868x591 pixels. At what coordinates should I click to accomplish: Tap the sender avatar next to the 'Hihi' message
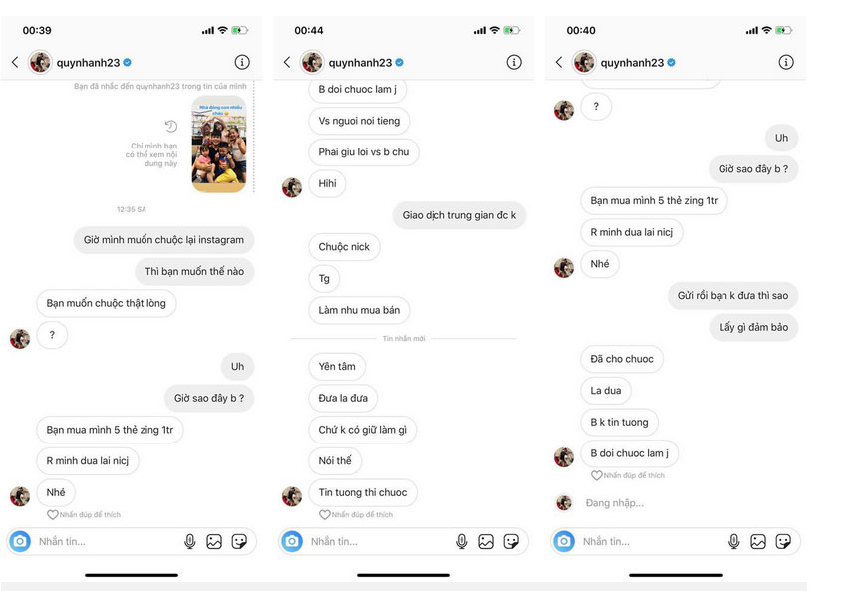tap(292, 187)
